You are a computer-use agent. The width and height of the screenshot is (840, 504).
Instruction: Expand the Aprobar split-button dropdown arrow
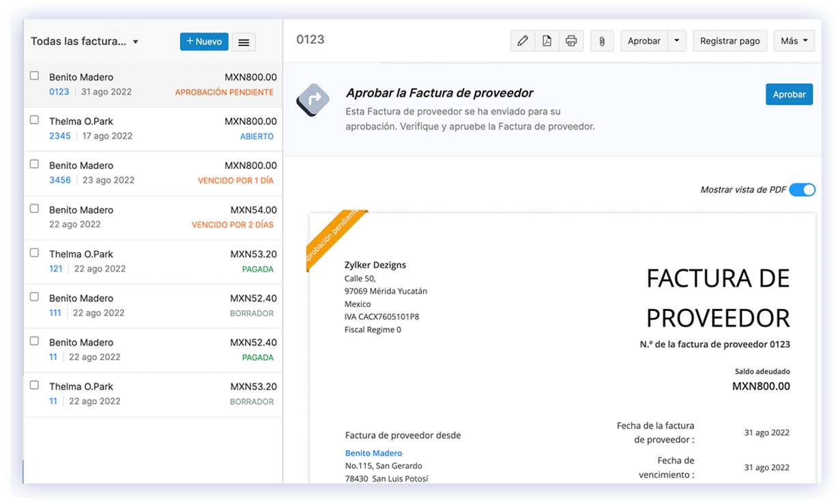point(676,40)
